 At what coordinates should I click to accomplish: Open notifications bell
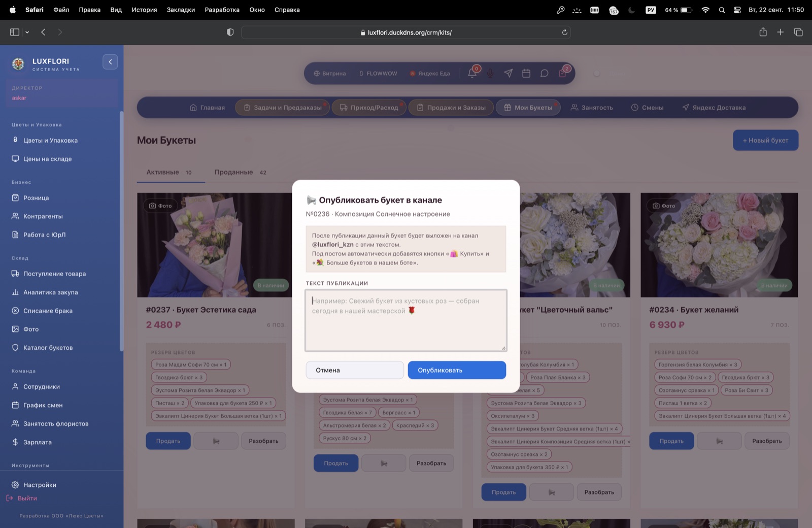472,73
